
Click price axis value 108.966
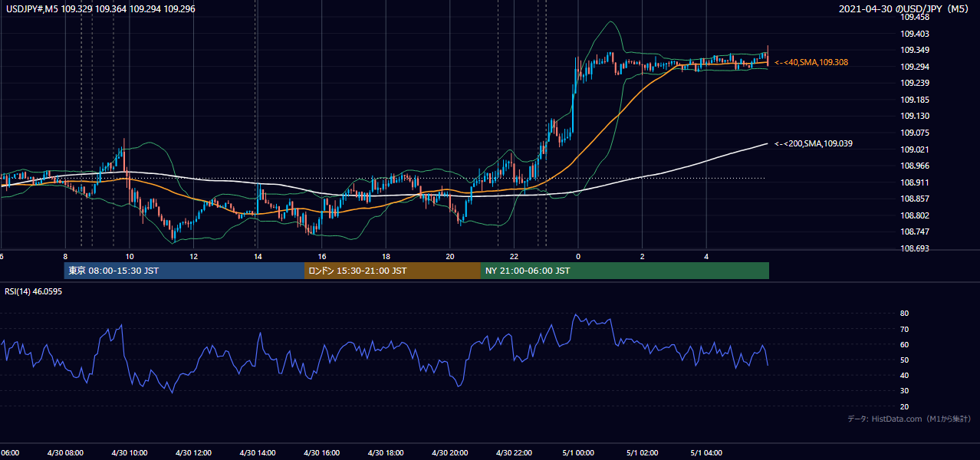click(x=914, y=166)
